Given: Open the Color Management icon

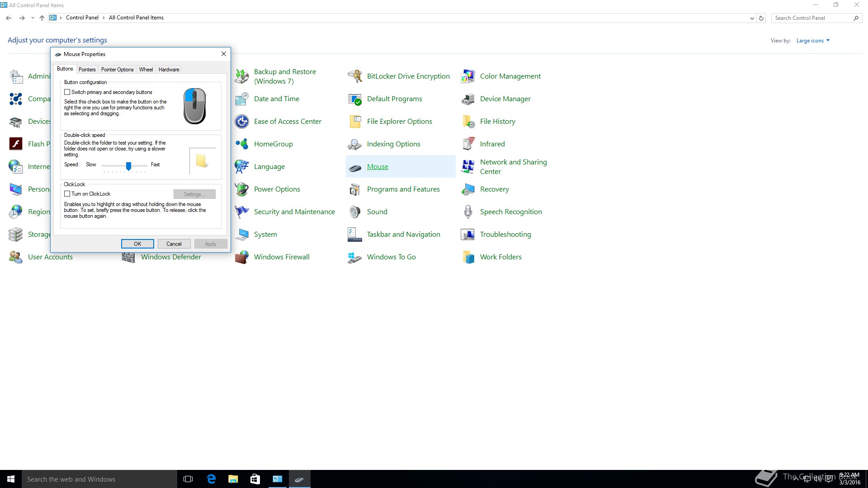Looking at the screenshot, I should (x=468, y=76).
